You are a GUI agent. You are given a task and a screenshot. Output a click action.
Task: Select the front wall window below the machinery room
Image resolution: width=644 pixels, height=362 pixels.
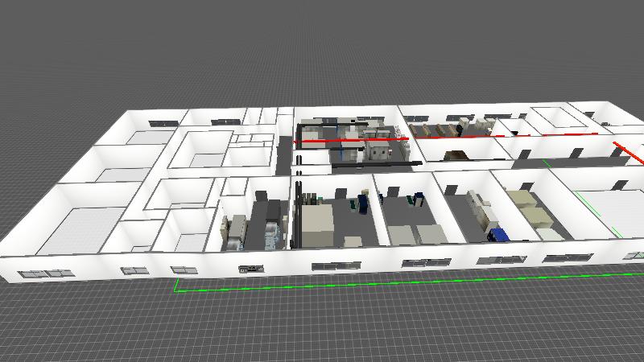point(251,268)
